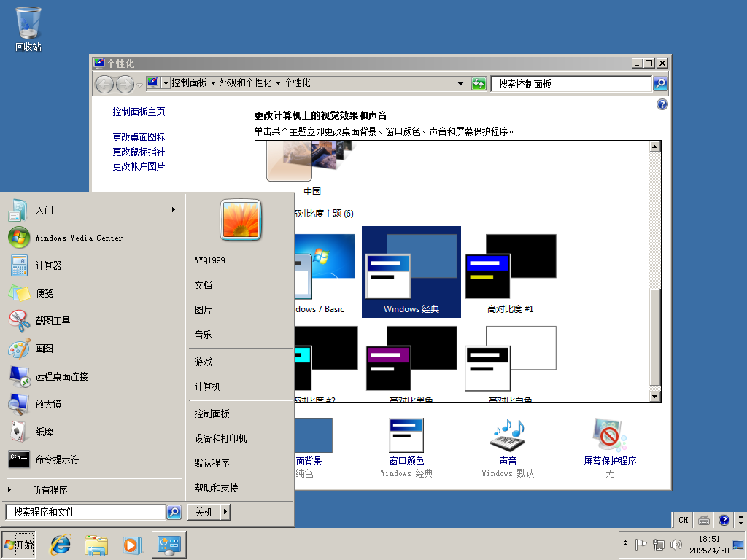Image resolution: width=747 pixels, height=560 pixels.
Task: Open the recent pages dropdown beside Forward
Action: [x=139, y=85]
